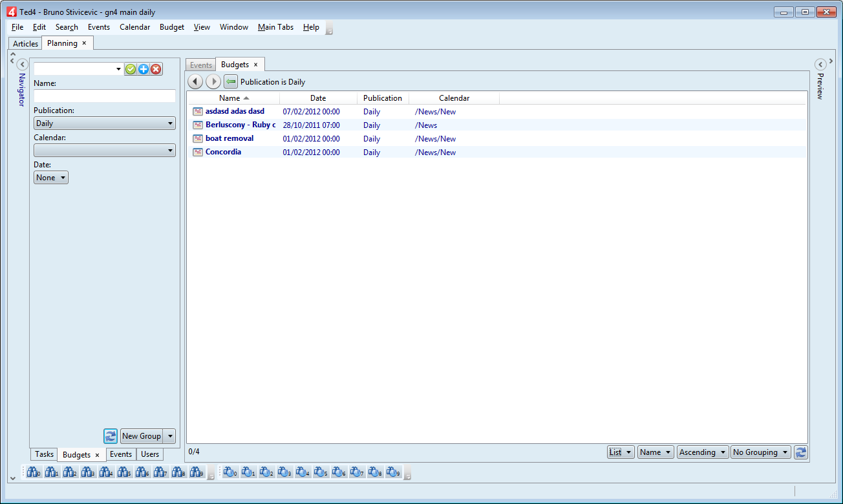The width and height of the screenshot is (843, 504).
Task: Close the Budgets tab in results pane
Action: (x=255, y=65)
